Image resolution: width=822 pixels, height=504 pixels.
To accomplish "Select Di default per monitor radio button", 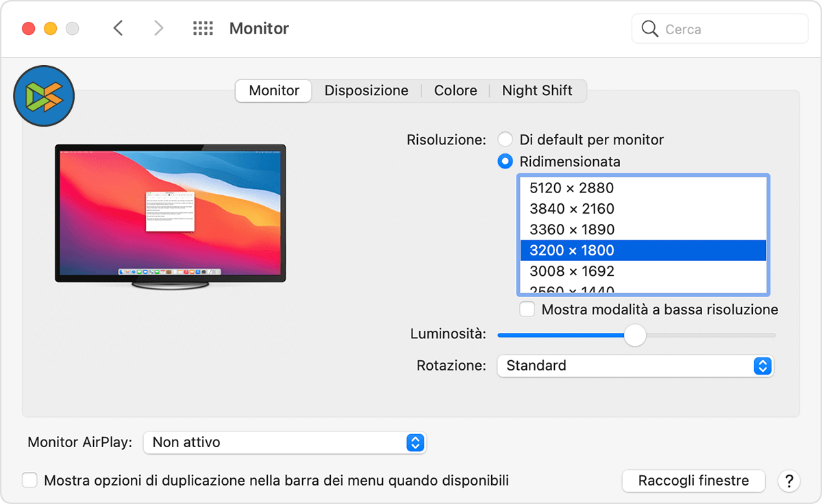I will coord(506,140).
